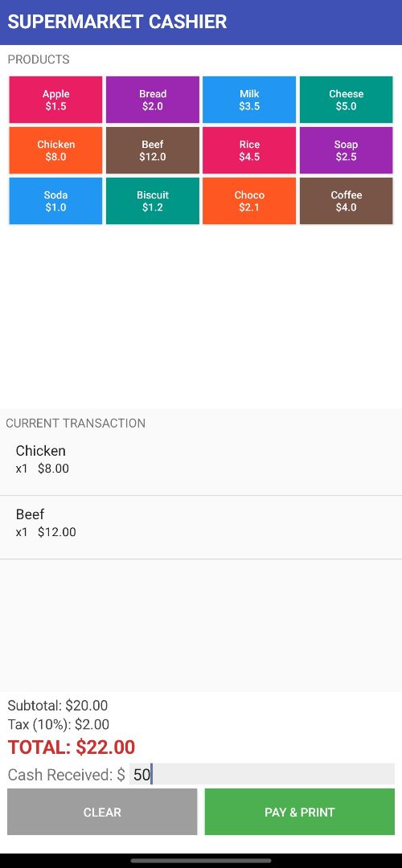The height and width of the screenshot is (868, 402).
Task: Click the SUPERMARKET CASHIER title bar
Action: pyautogui.click(x=201, y=23)
